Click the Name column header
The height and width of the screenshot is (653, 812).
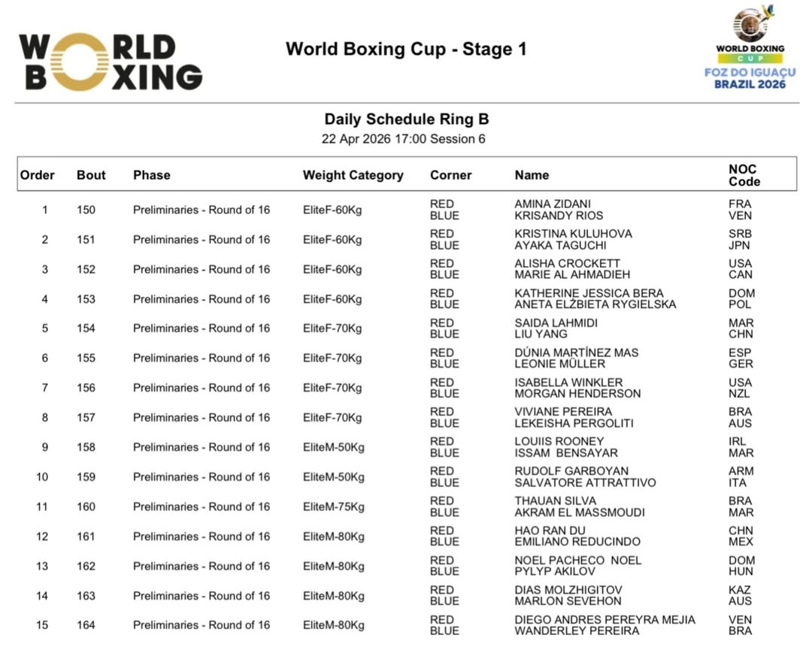532,175
